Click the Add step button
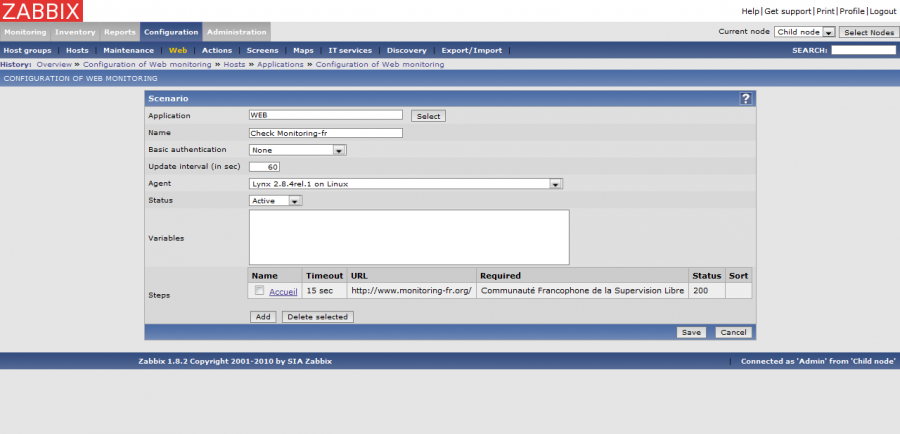Viewport: 900px width, 434px height. (263, 317)
